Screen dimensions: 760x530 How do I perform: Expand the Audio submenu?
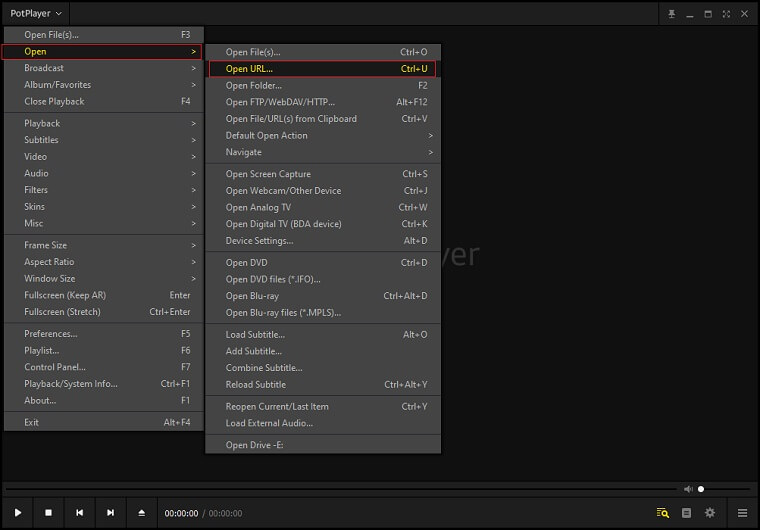[x=104, y=173]
